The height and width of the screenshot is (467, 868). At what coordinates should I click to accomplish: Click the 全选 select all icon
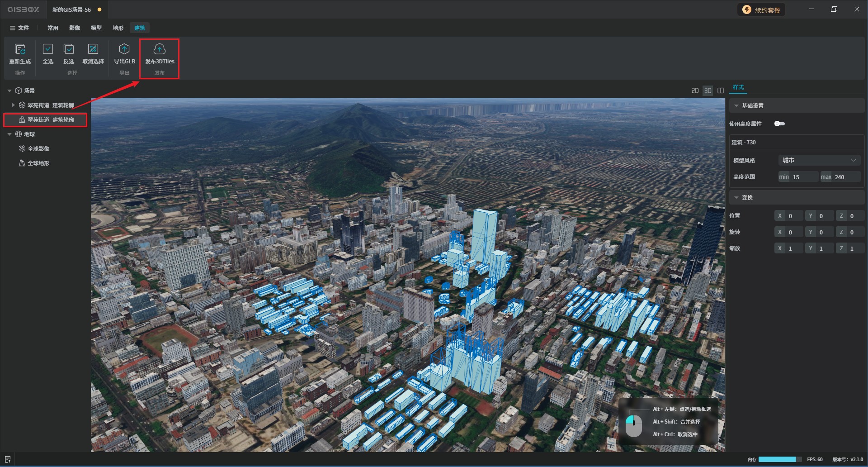(x=48, y=49)
